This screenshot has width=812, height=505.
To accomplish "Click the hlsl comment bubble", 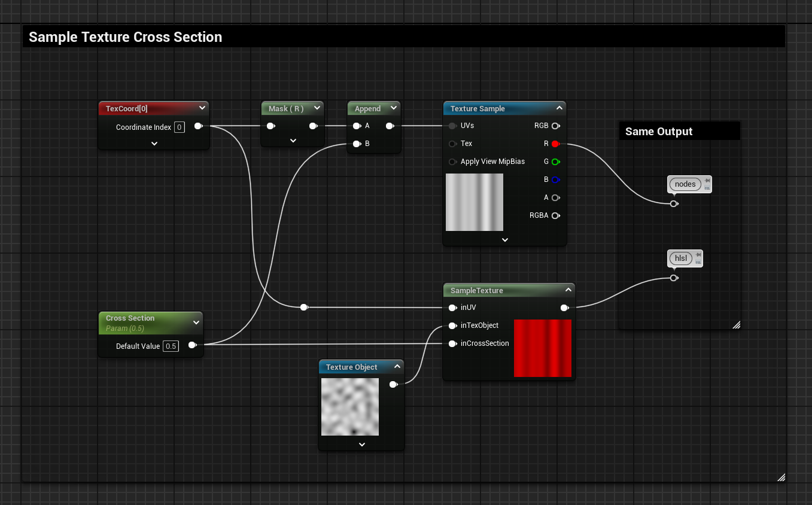I will 681,258.
